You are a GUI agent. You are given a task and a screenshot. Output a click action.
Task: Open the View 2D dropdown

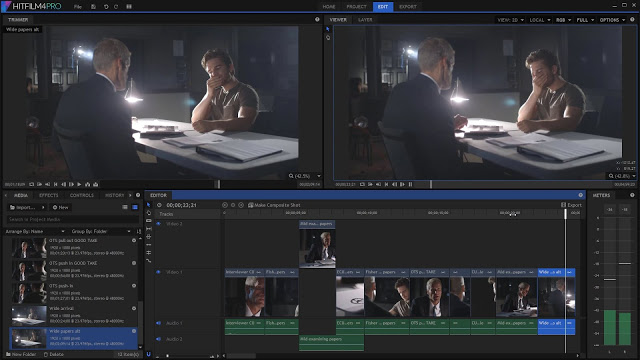[510, 20]
